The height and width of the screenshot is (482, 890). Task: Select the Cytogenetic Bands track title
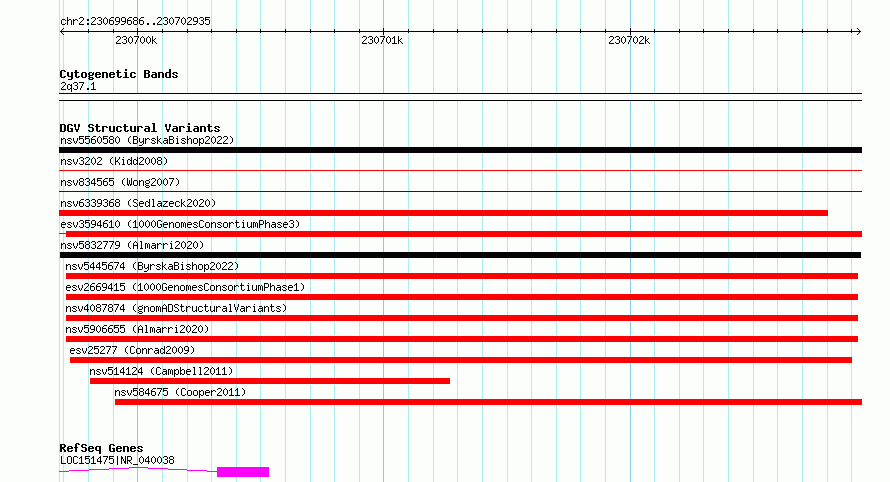(119, 74)
